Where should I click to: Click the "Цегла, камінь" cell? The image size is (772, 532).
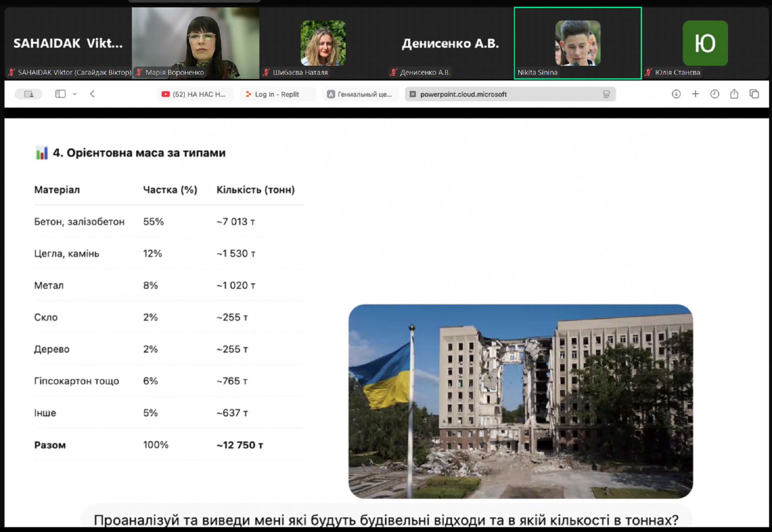[67, 254]
